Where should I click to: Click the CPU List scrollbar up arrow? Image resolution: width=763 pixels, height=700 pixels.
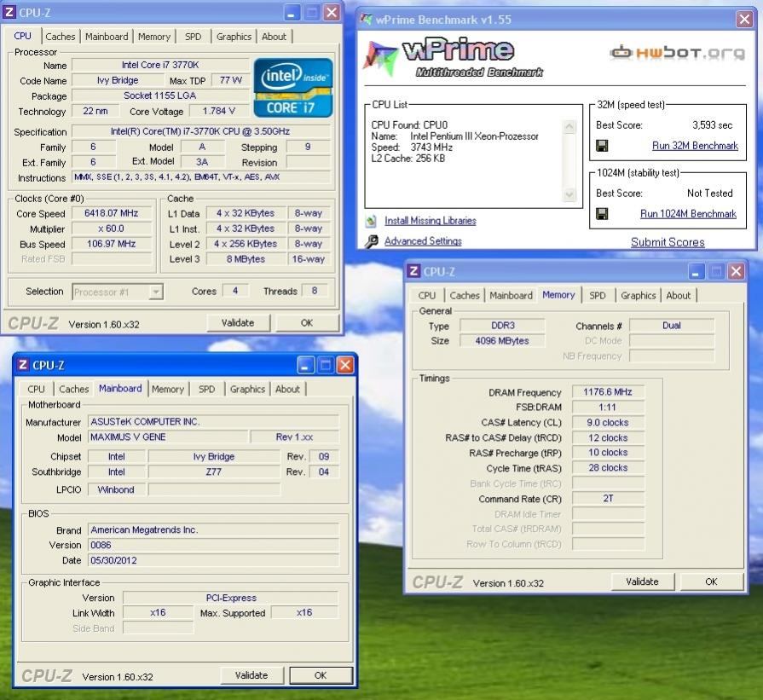click(x=569, y=128)
